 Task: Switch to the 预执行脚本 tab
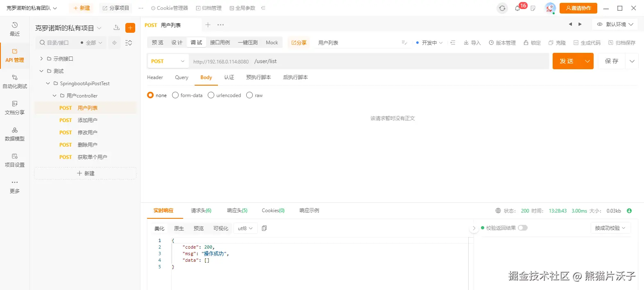pos(259,77)
